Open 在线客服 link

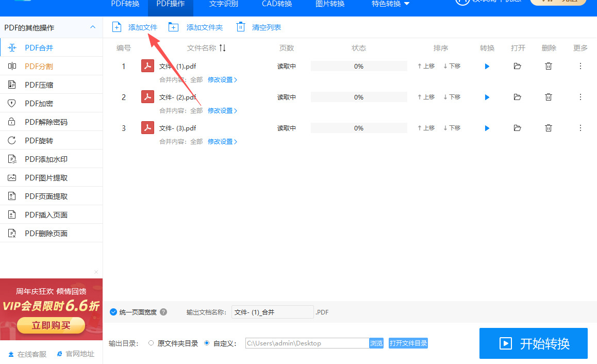[27, 354]
